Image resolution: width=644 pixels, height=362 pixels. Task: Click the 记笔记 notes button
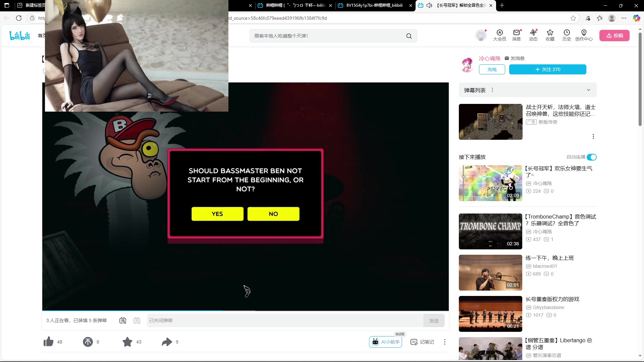422,342
